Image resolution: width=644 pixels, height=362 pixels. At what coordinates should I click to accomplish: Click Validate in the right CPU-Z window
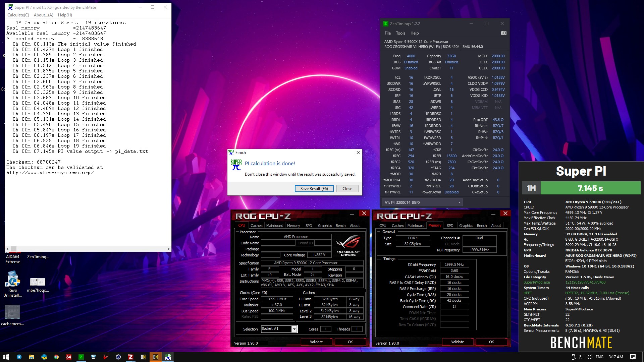pyautogui.click(x=458, y=342)
